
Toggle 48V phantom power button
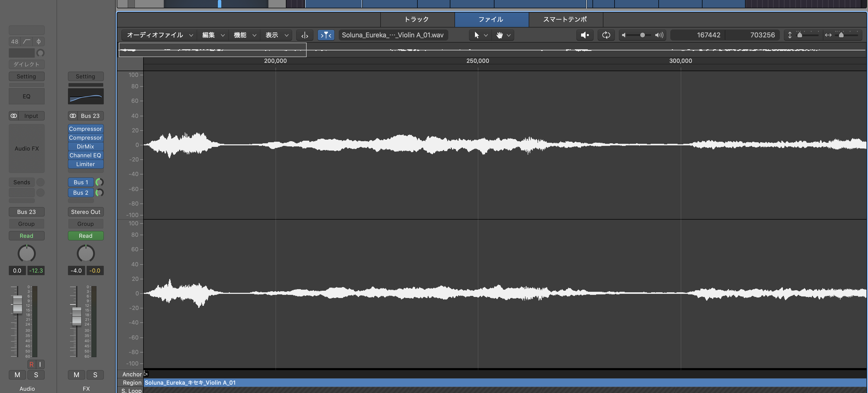pyautogui.click(x=15, y=42)
